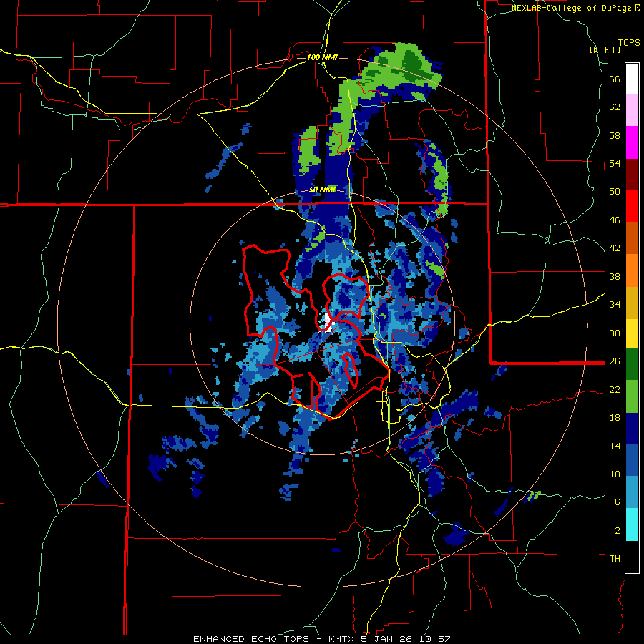This screenshot has height=644, width=644.
Task: Click the legend value 26
Action: (x=615, y=361)
